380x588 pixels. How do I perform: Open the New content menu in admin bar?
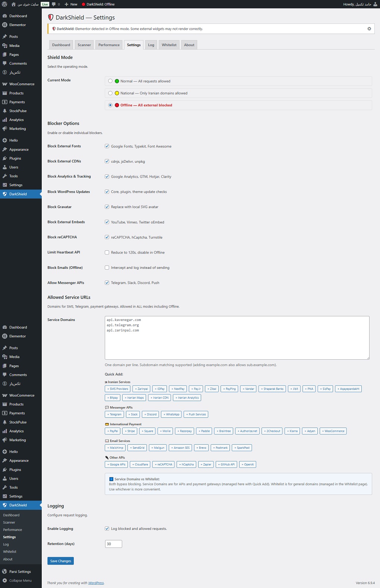click(71, 4)
